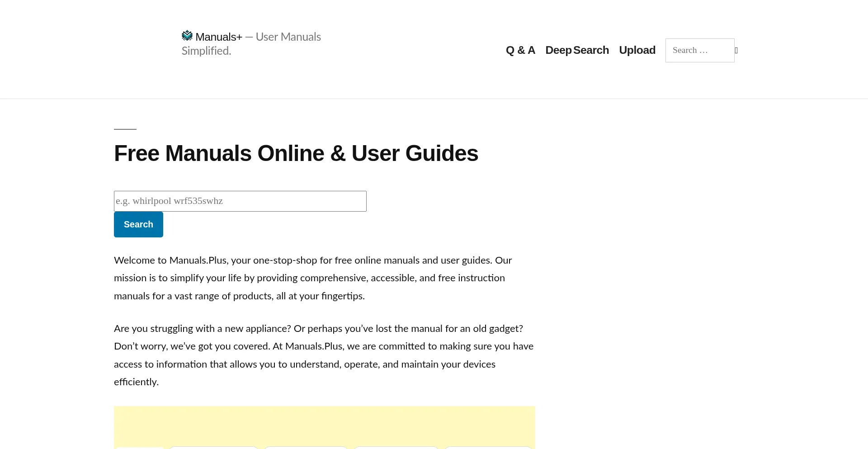
Task: Select the leftmost card below the yellow banner
Action: (x=139, y=448)
